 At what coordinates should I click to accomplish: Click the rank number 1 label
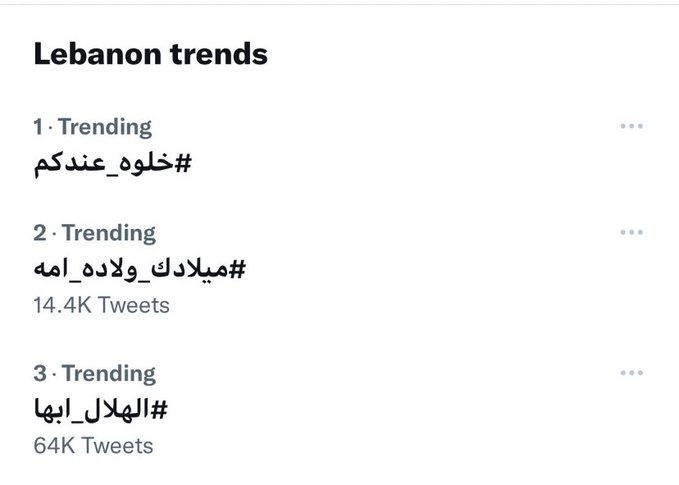[39, 127]
